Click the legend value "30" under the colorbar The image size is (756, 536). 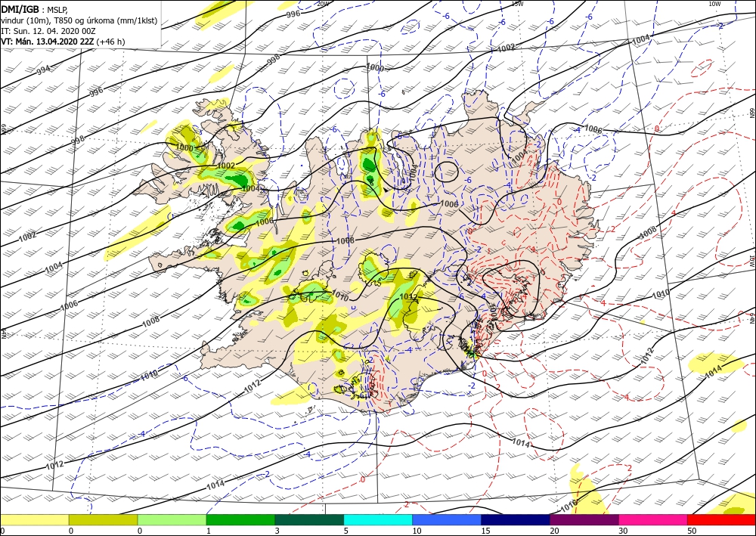pos(624,531)
